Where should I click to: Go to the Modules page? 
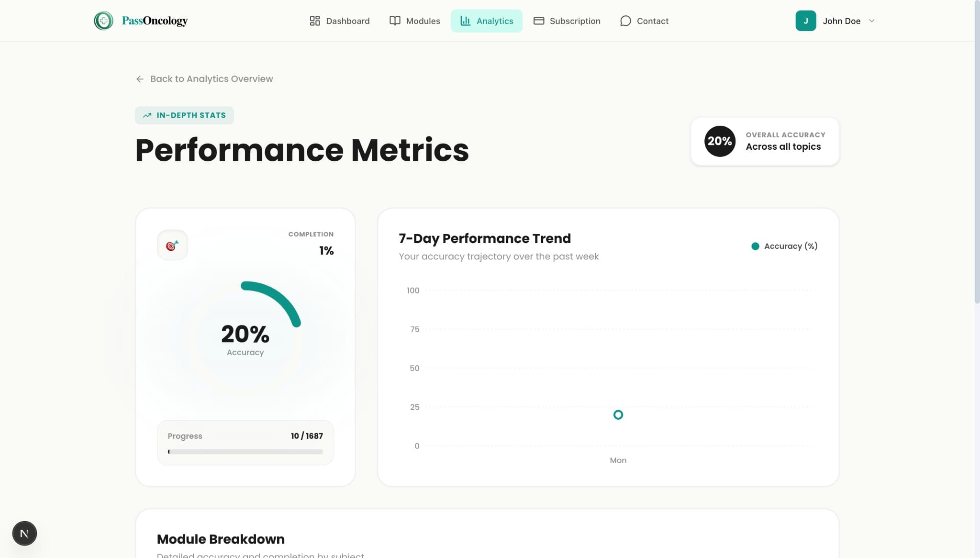pyautogui.click(x=414, y=21)
